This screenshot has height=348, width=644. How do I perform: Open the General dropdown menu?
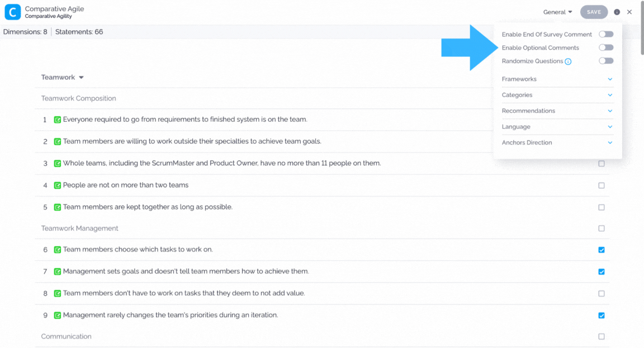tap(557, 12)
